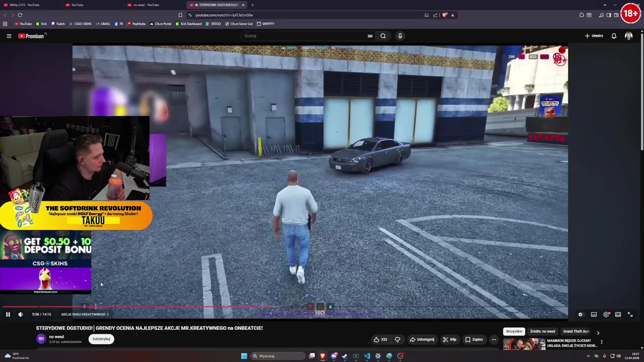Image resolution: width=644 pixels, height=362 pixels.
Task: Dislike the video
Action: tap(397, 339)
